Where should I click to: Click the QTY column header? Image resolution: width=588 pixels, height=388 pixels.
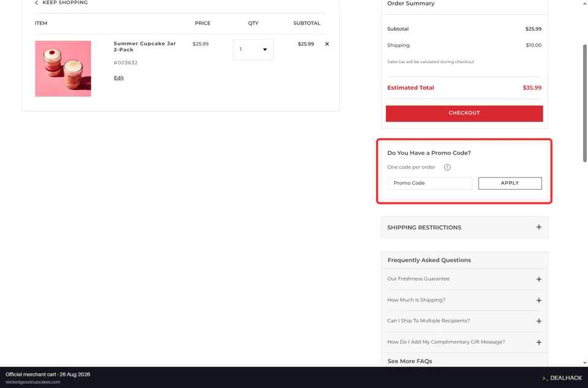(253, 23)
